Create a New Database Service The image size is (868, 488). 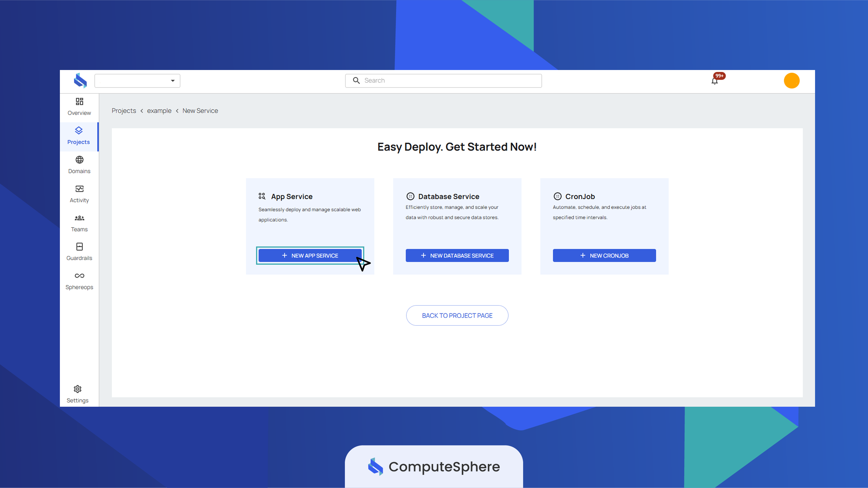(457, 256)
